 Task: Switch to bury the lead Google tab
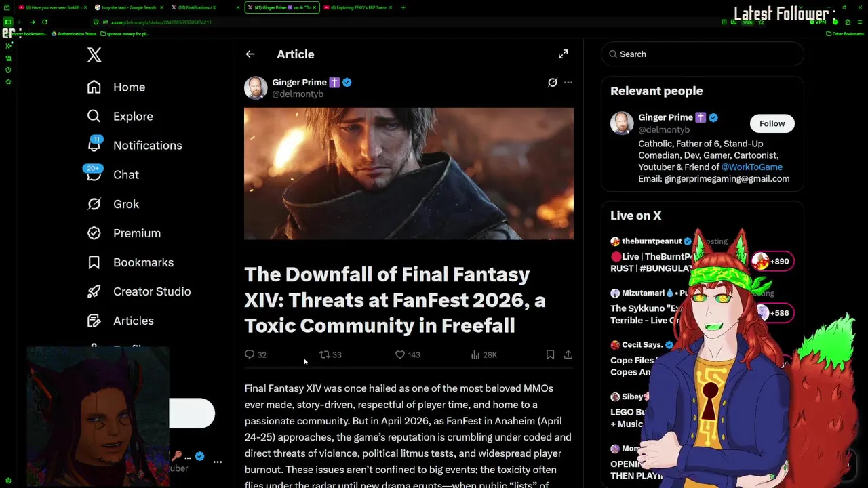point(128,7)
